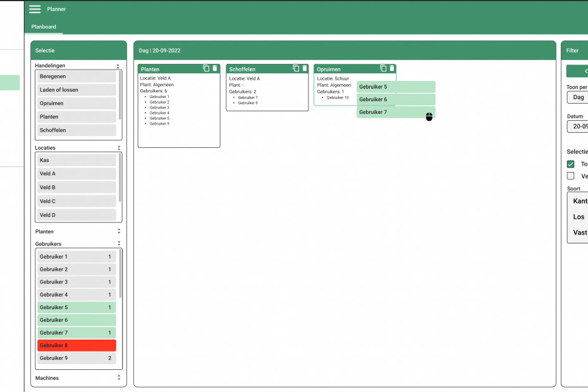
Task: Expand the Machines section
Action: tap(118, 378)
